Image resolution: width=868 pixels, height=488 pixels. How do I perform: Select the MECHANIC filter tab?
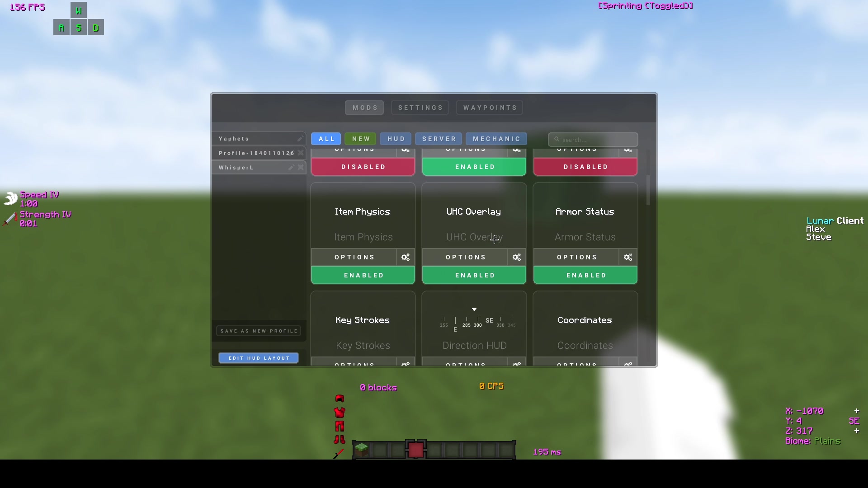point(496,138)
